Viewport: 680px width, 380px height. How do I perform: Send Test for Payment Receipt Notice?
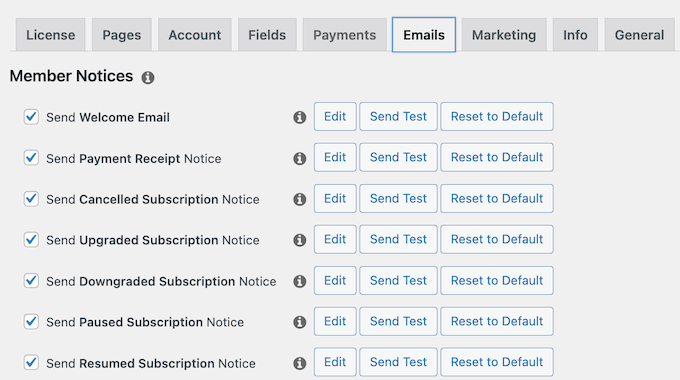tap(398, 157)
